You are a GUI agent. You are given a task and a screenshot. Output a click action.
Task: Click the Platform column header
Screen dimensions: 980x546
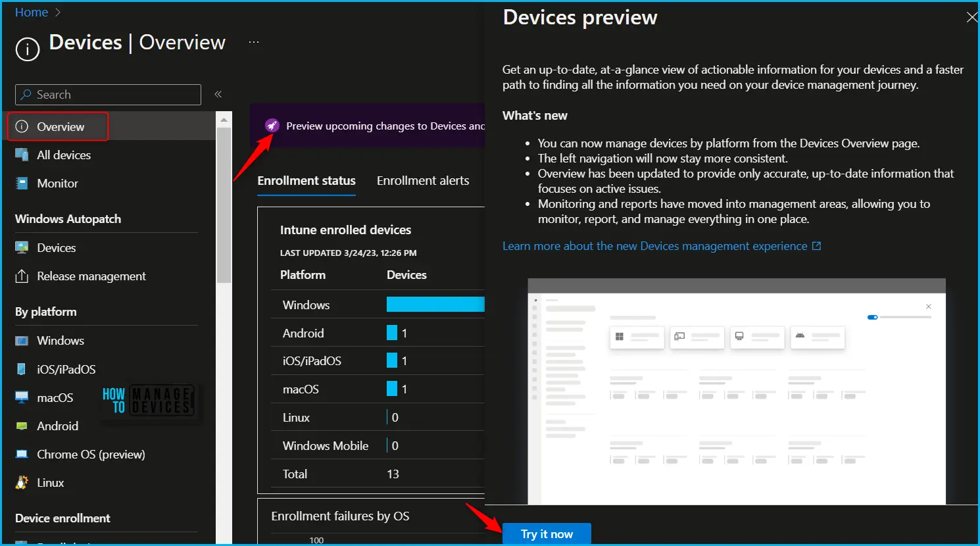(303, 275)
